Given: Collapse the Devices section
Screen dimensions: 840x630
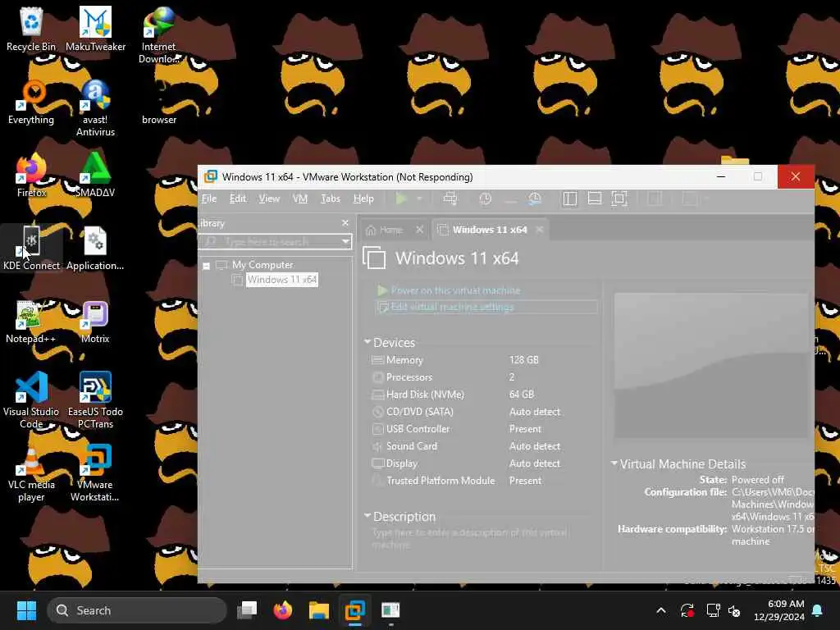Looking at the screenshot, I should [367, 342].
